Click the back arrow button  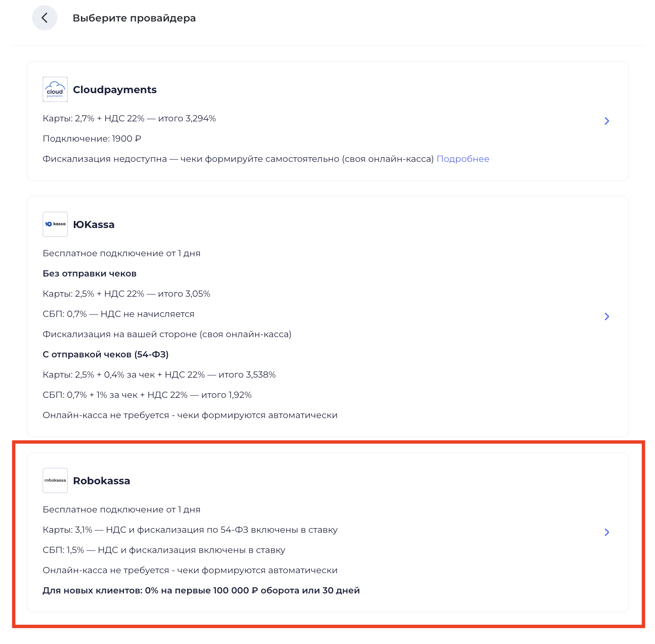tap(45, 18)
